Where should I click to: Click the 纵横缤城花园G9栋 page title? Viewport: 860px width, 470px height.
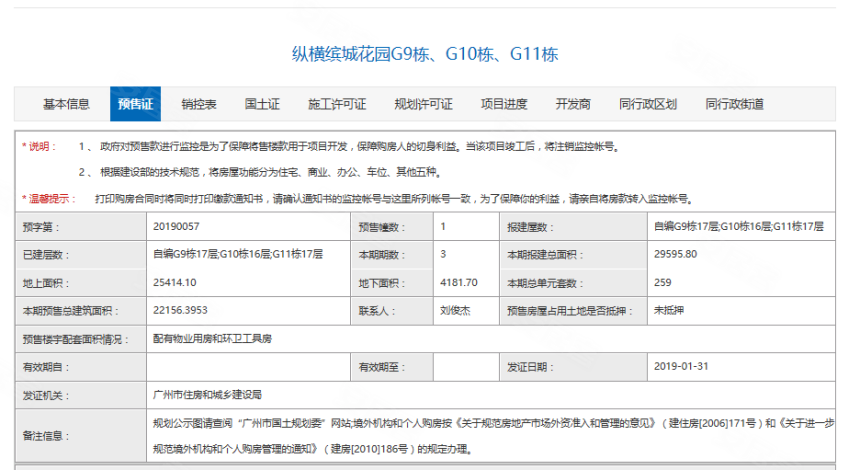pyautogui.click(x=424, y=54)
